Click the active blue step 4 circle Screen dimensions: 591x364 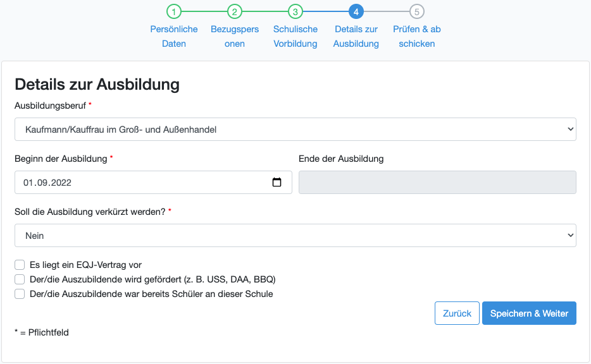pos(356,11)
